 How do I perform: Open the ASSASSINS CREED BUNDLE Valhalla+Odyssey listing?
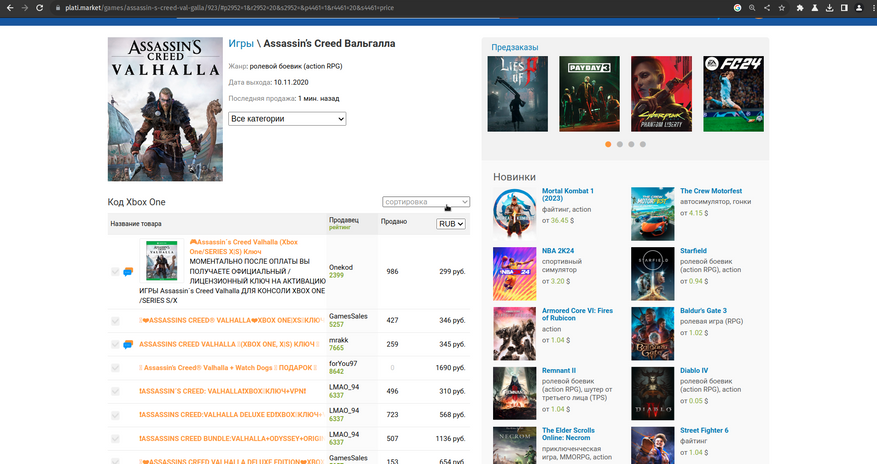(x=231, y=439)
